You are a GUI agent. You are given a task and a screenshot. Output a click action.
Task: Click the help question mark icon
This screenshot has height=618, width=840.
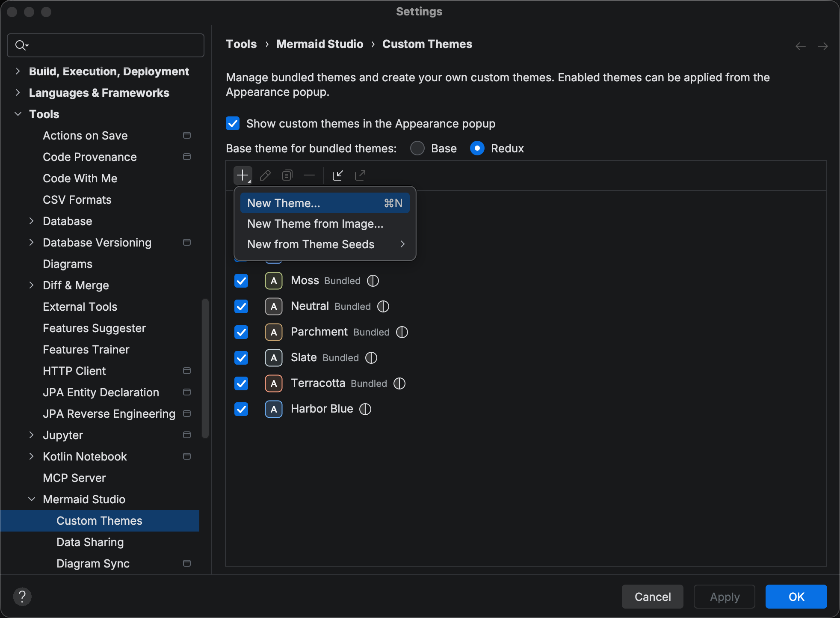(22, 596)
